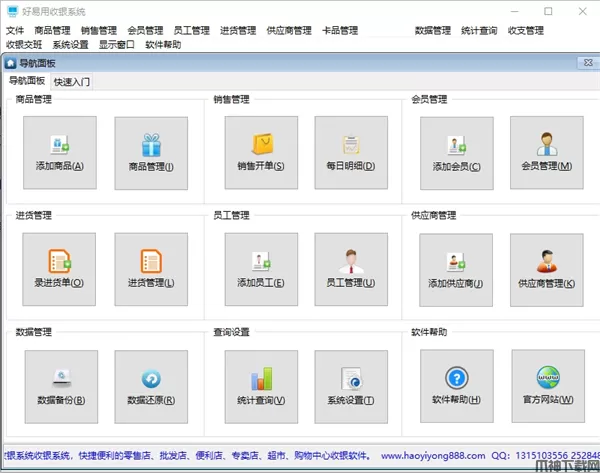Visit 官方网站(W) globe tile
This screenshot has height=473, width=600.
(x=548, y=386)
